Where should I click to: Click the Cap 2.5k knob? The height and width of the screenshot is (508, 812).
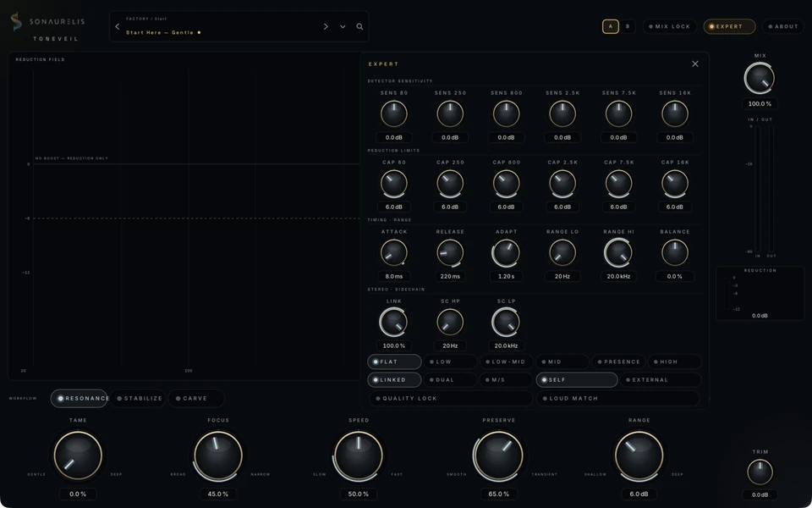pos(562,183)
